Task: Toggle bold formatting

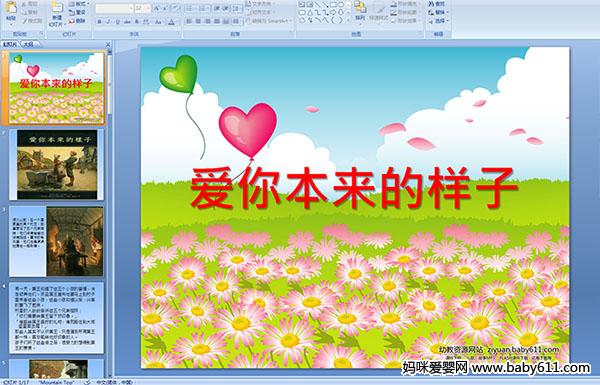Action: [x=99, y=22]
